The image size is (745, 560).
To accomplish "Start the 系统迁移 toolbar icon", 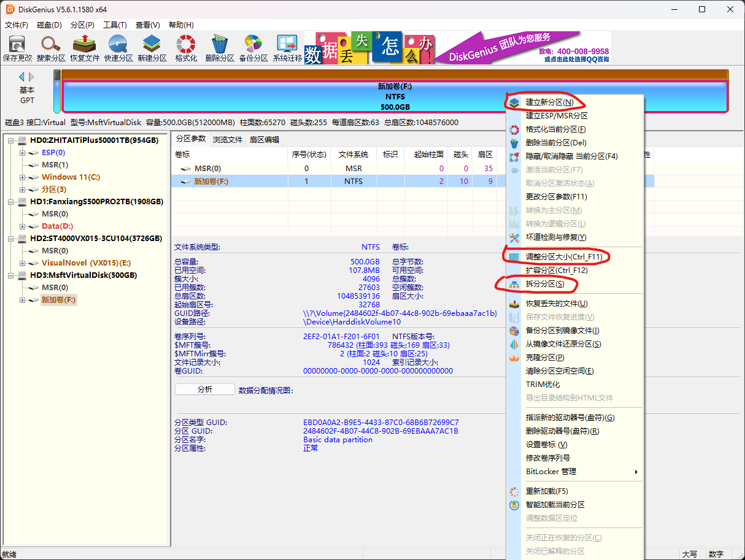I will tap(287, 48).
